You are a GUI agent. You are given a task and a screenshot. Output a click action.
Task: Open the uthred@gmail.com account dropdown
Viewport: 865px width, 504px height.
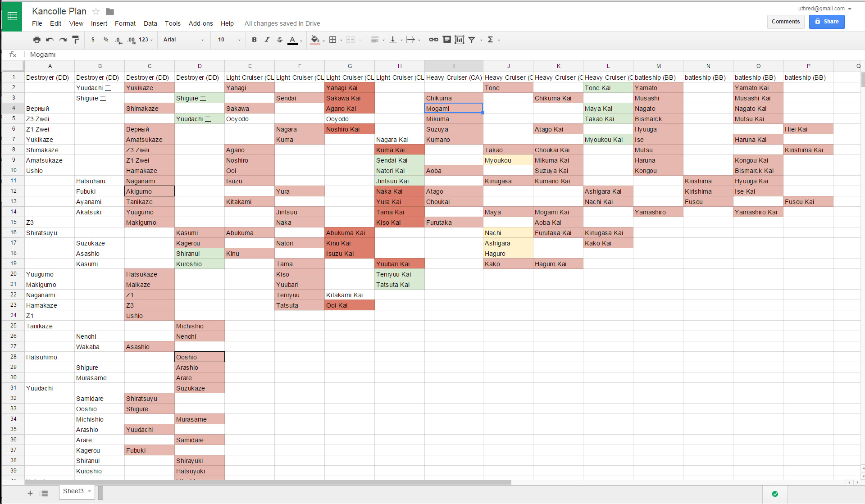coord(824,9)
